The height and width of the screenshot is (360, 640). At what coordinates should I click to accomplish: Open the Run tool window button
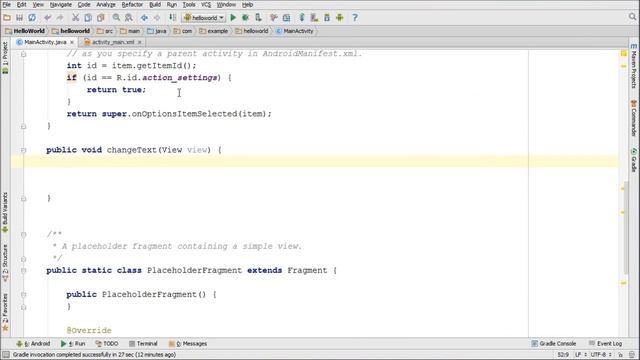[73, 344]
